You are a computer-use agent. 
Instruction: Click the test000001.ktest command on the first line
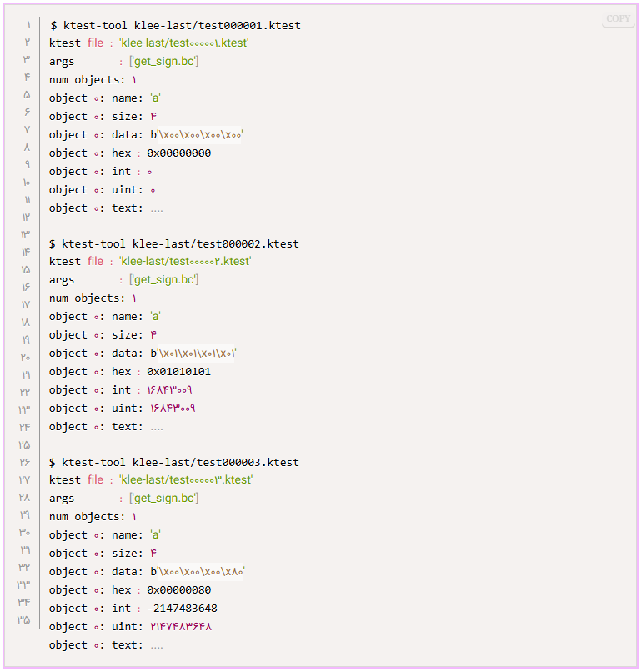[175, 25]
